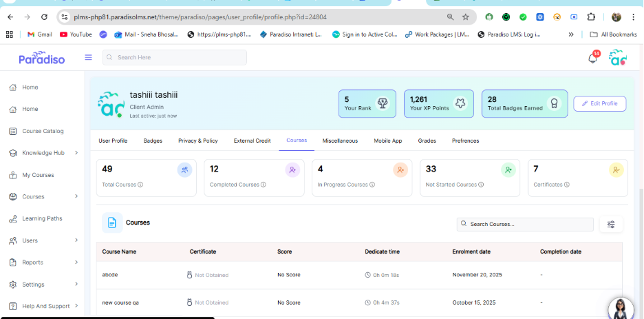This screenshot has width=644, height=319.
Task: Open the Grades tab
Action: tap(427, 141)
